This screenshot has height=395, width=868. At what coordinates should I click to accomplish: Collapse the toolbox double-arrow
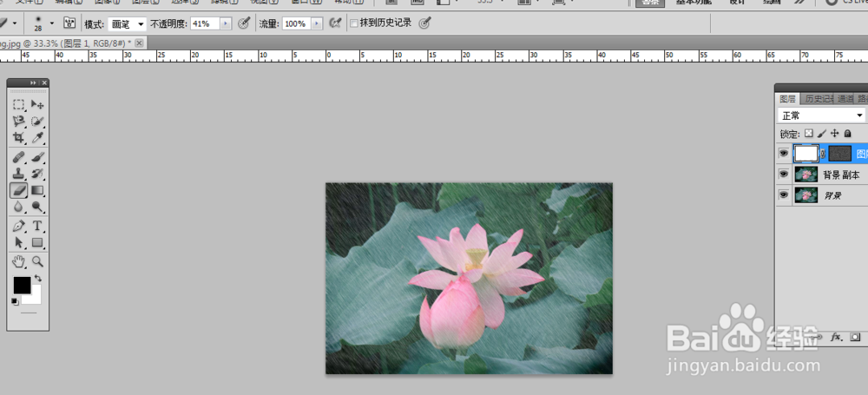(35, 82)
